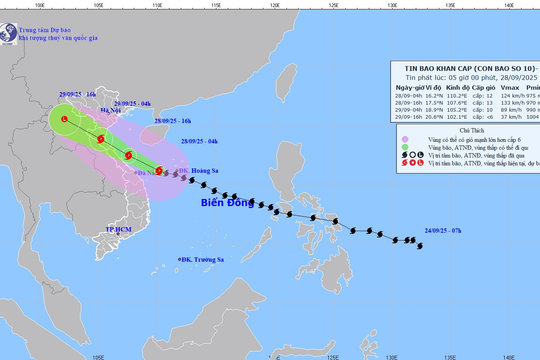Click the ĐK. Trường Sa dot marker
540x360 pixels.
179,259
